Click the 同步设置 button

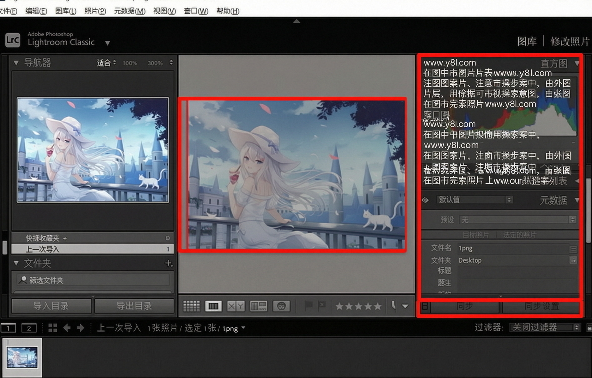click(x=541, y=306)
